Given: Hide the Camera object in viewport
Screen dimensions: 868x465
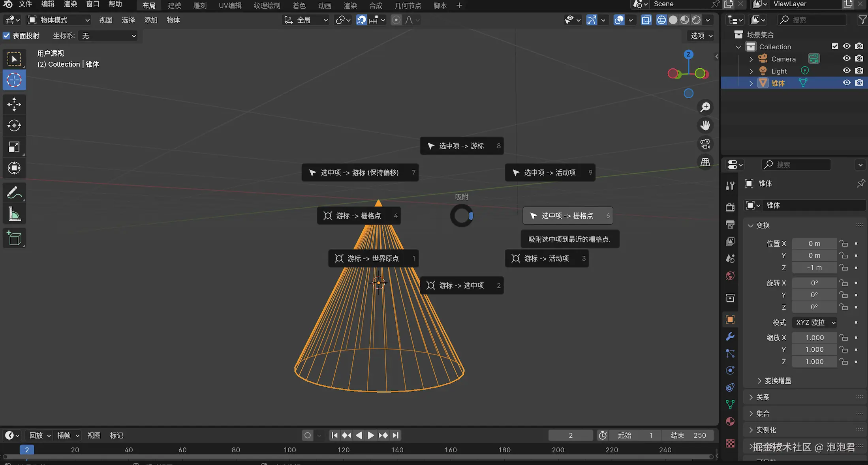Looking at the screenshot, I should (847, 58).
